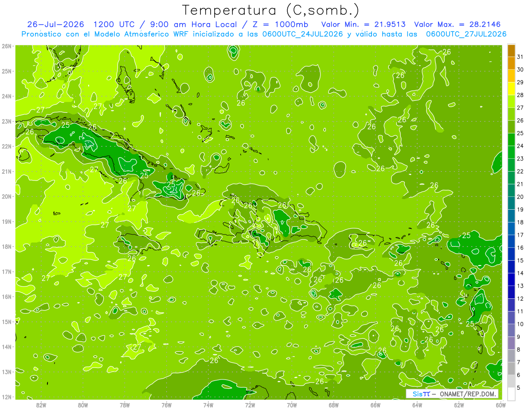Image resolution: width=532 pixels, height=411 pixels.
Task: Click the 12N latitude axis label
Action: coord(7,397)
